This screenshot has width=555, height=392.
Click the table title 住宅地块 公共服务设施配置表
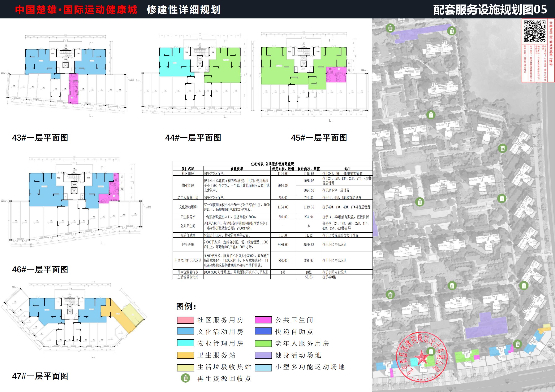(272, 164)
